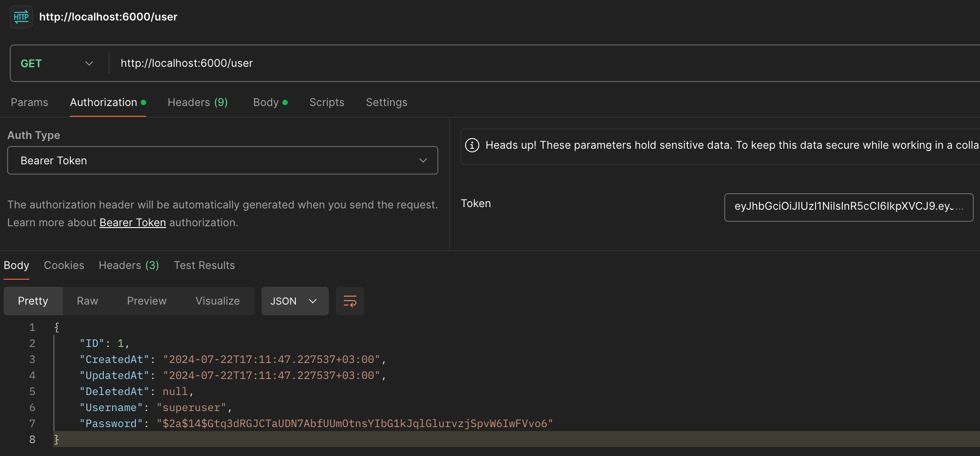
Task: Click the "CreatedAt" timestamp value
Action: 271,359
